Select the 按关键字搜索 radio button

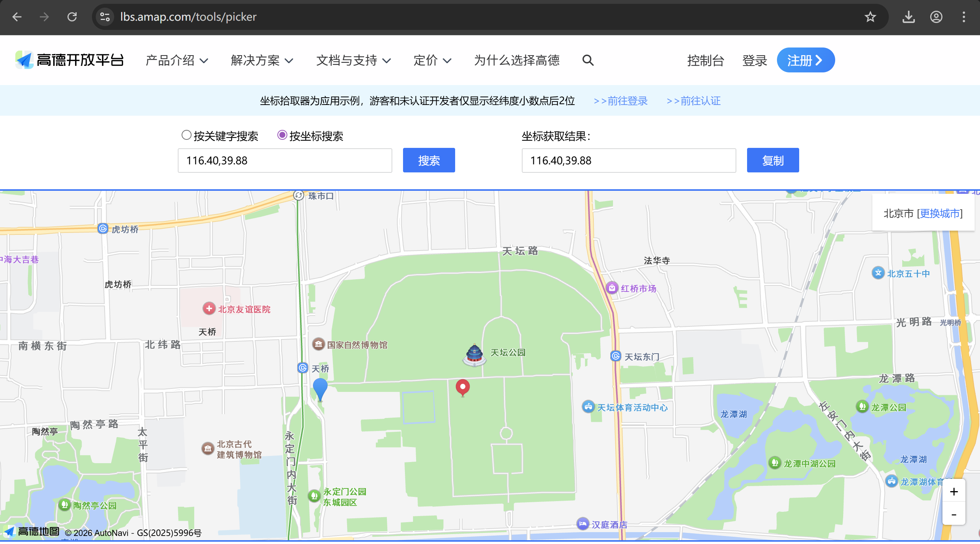(x=186, y=135)
